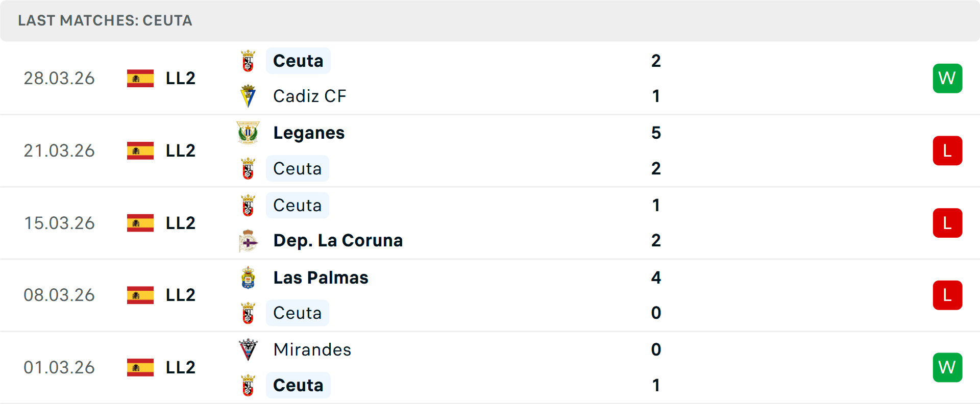This screenshot has width=980, height=404.
Task: Click the Las Palmas score of 4
Action: (656, 277)
